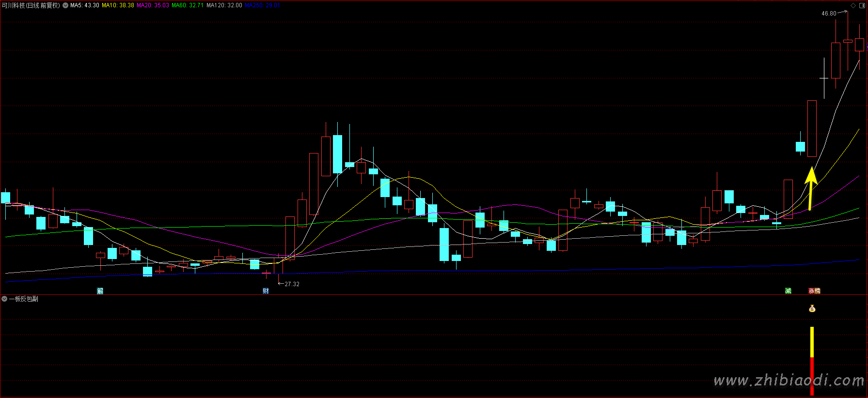Click the 27.32 low price label
Image resolution: width=868 pixels, height=398 pixels.
[292, 284]
